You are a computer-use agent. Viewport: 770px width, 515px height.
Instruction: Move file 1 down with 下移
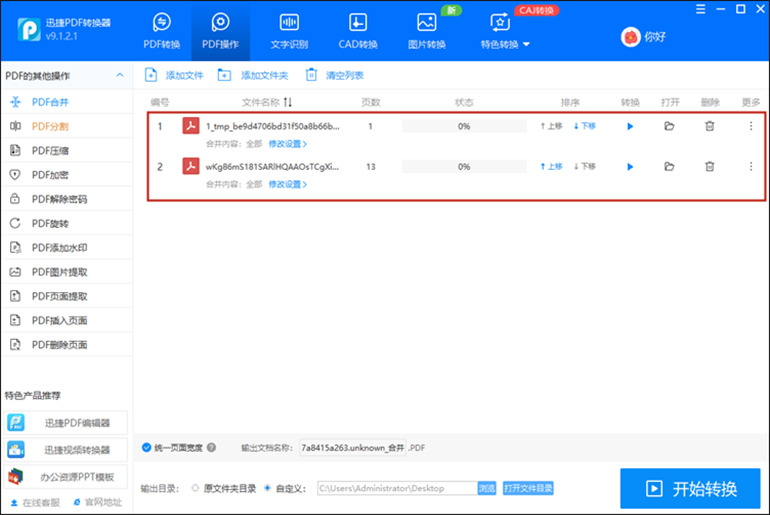click(x=584, y=126)
